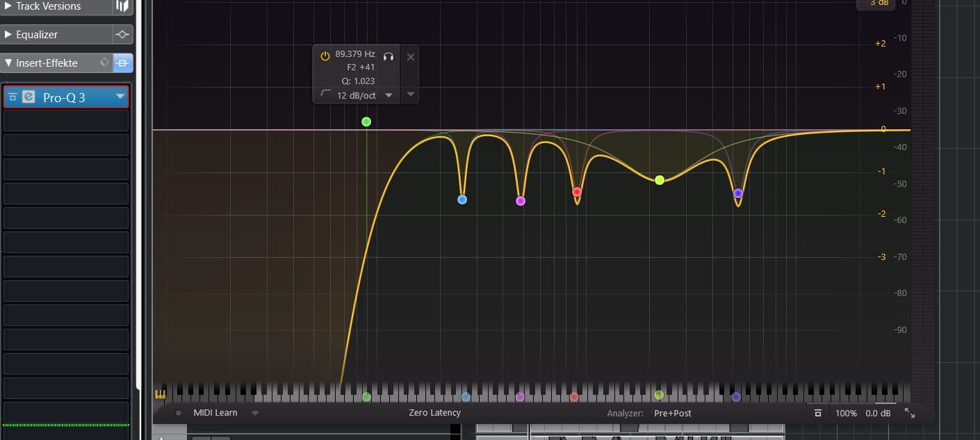Click the Zero Latency label
This screenshot has width=980, height=440.
[x=434, y=412]
